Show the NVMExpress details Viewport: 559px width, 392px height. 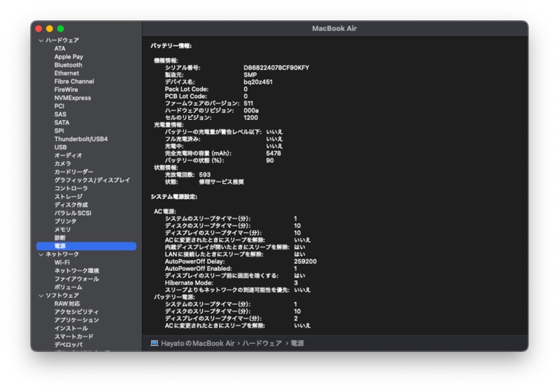click(x=72, y=98)
